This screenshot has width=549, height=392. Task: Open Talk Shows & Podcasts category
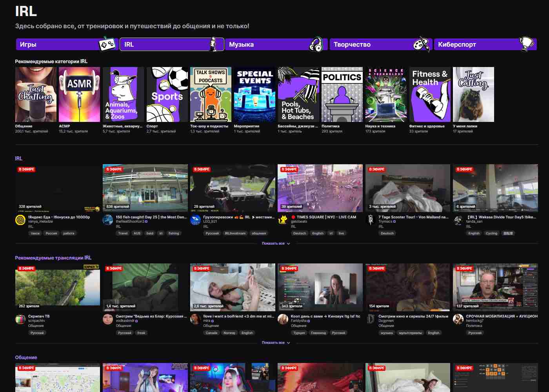click(211, 94)
